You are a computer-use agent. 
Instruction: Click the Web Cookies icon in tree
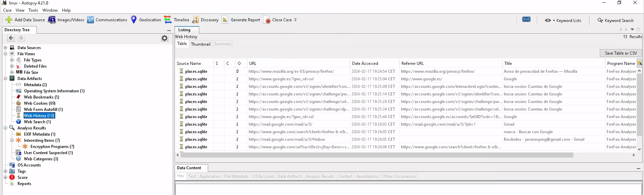coord(19,103)
